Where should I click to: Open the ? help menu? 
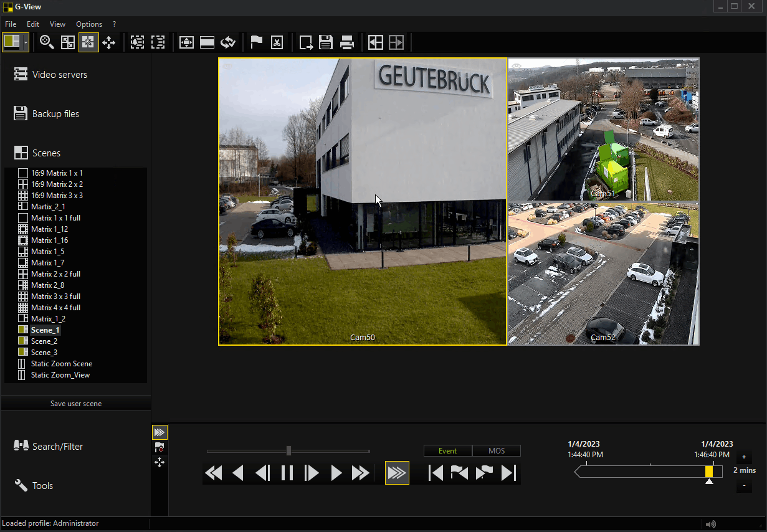[x=115, y=24]
